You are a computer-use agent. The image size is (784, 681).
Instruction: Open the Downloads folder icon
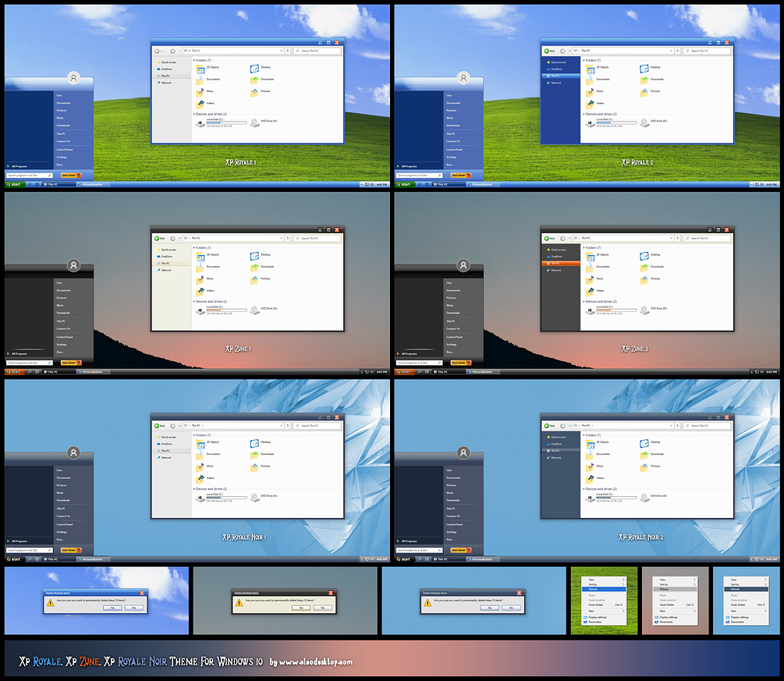tap(254, 79)
